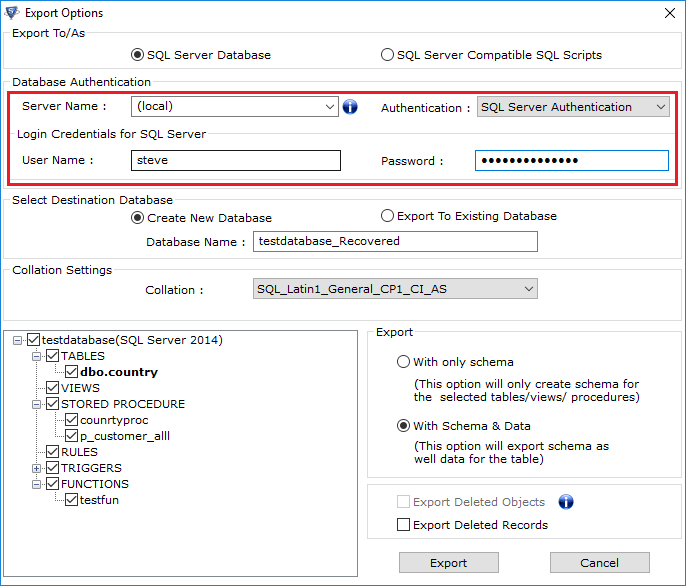Click the Export Options window title icon

click(x=11, y=13)
